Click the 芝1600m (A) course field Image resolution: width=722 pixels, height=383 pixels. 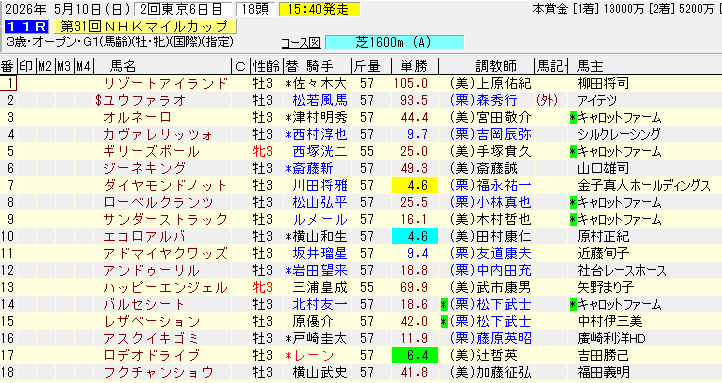tap(394, 42)
